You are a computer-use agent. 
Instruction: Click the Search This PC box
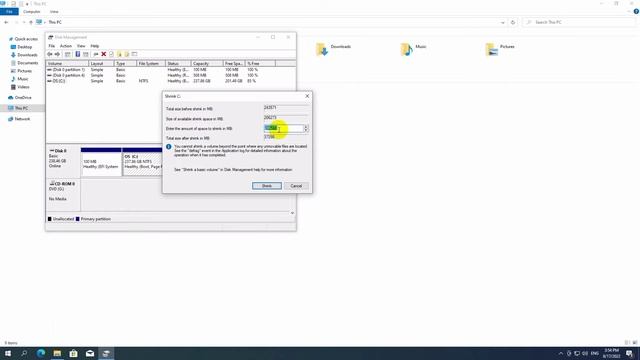point(579,22)
